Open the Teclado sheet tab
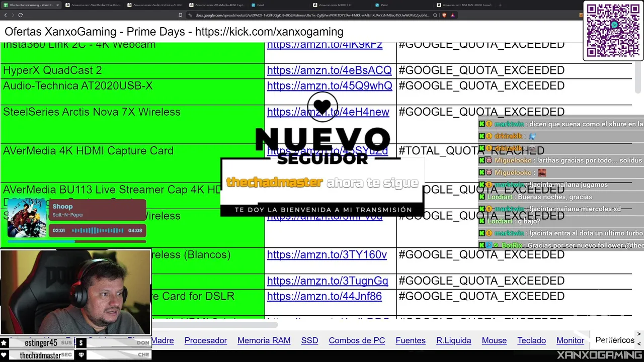This screenshot has height=362, width=644. (x=531, y=340)
